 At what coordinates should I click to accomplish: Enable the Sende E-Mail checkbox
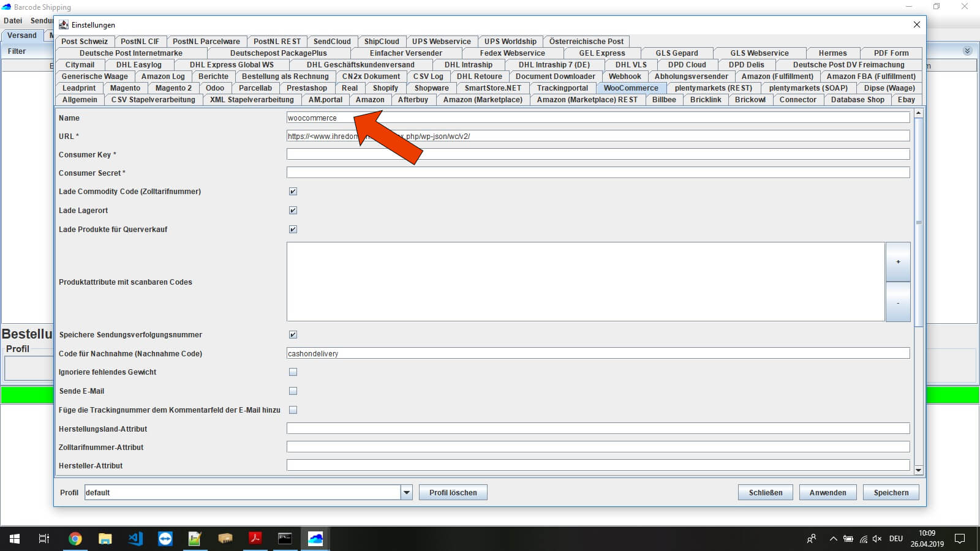(x=293, y=391)
